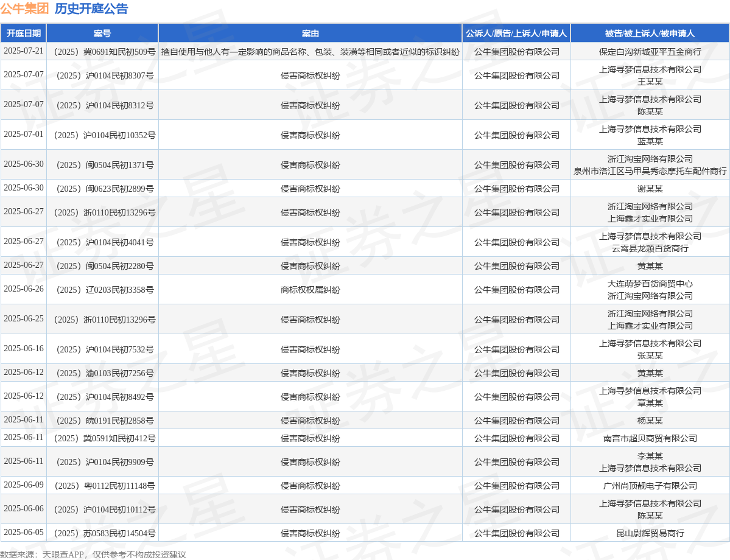730x560 pixels.
Task: Click the case cause 商标权权属纠纷
Action: click(x=310, y=290)
